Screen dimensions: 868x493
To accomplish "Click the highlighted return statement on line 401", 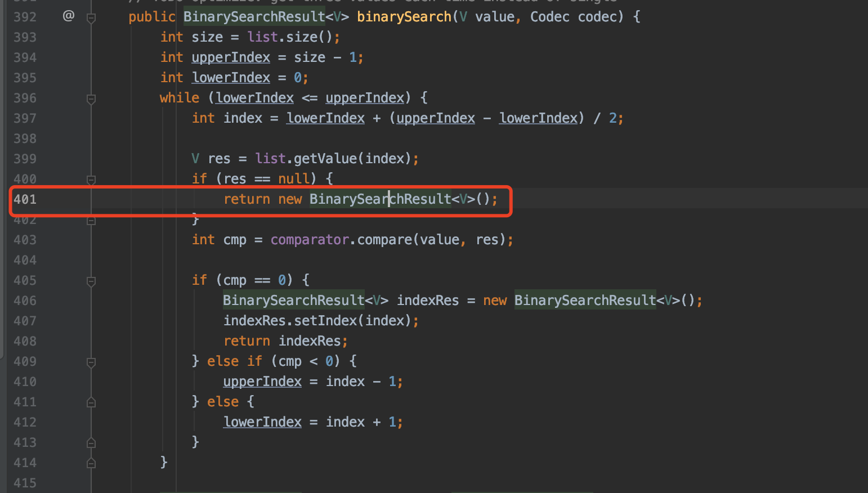I will pyautogui.click(x=360, y=199).
